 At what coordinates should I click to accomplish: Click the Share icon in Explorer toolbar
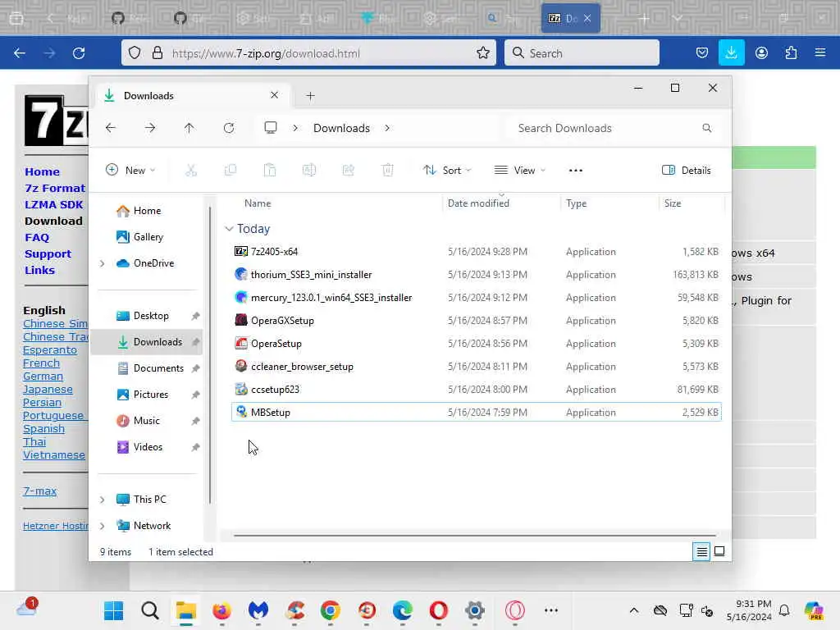[x=348, y=171]
